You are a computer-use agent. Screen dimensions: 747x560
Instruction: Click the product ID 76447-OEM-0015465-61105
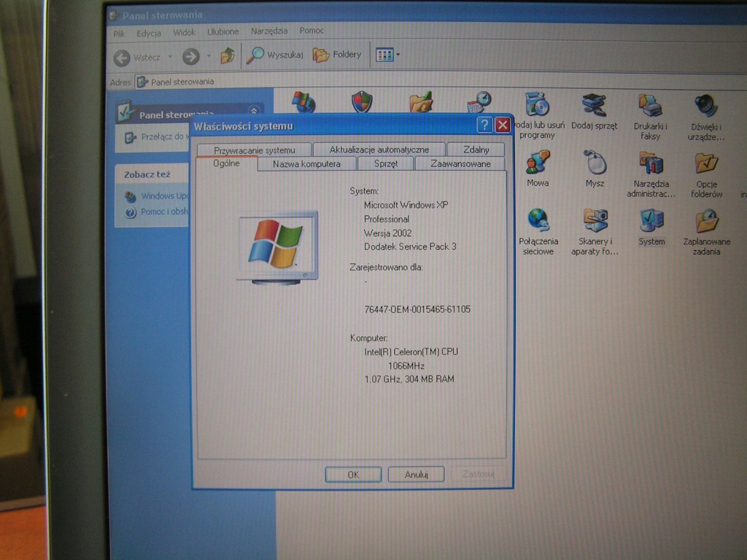417,309
